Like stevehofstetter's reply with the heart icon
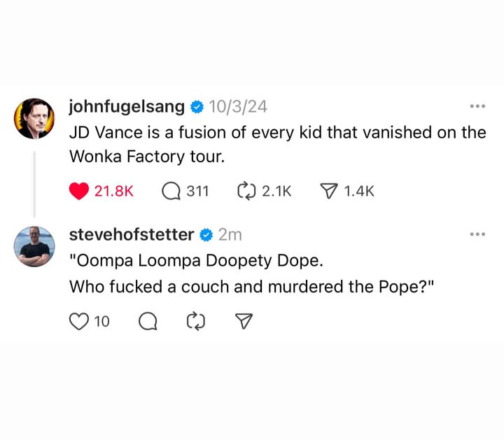The image size is (504, 440). coord(79,321)
